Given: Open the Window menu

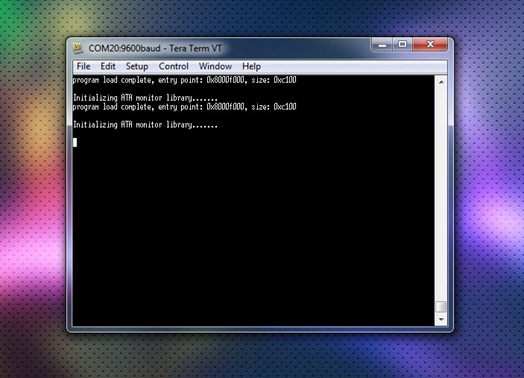Looking at the screenshot, I should tap(215, 66).
